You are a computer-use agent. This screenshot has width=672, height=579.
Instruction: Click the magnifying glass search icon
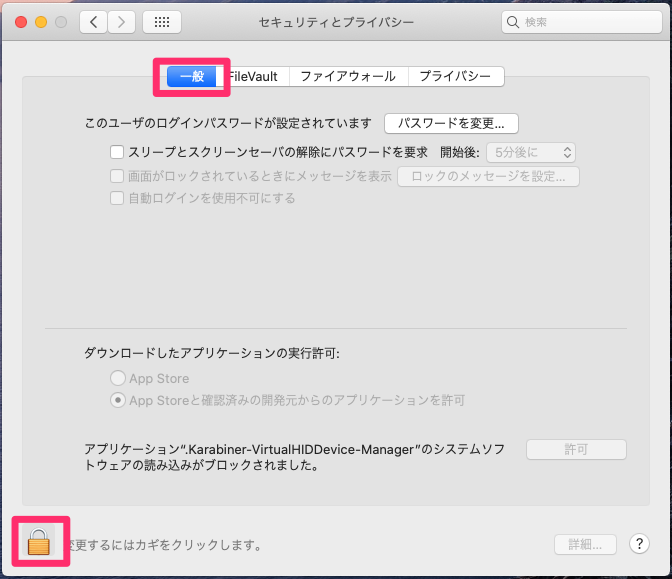pyautogui.click(x=513, y=22)
